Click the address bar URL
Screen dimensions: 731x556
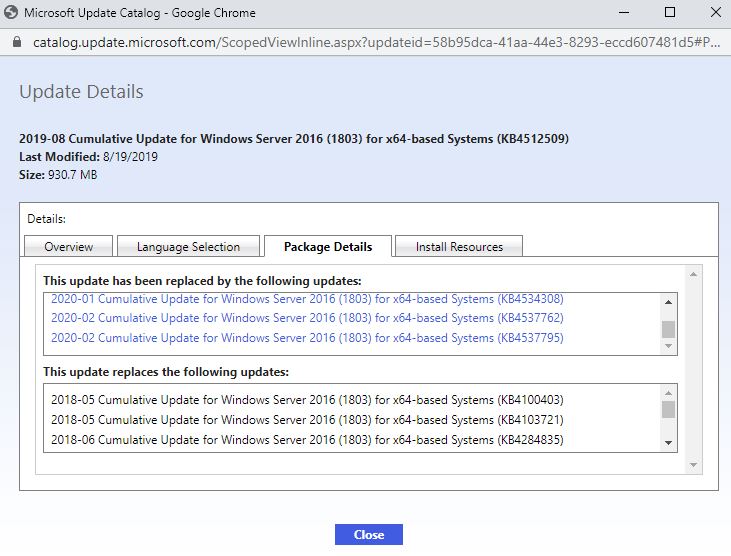point(377,42)
